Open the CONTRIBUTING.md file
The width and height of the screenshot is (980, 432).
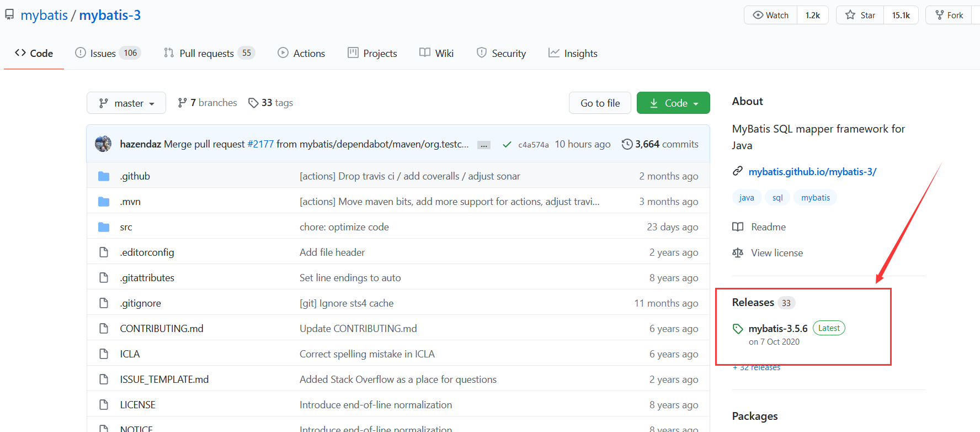point(162,329)
